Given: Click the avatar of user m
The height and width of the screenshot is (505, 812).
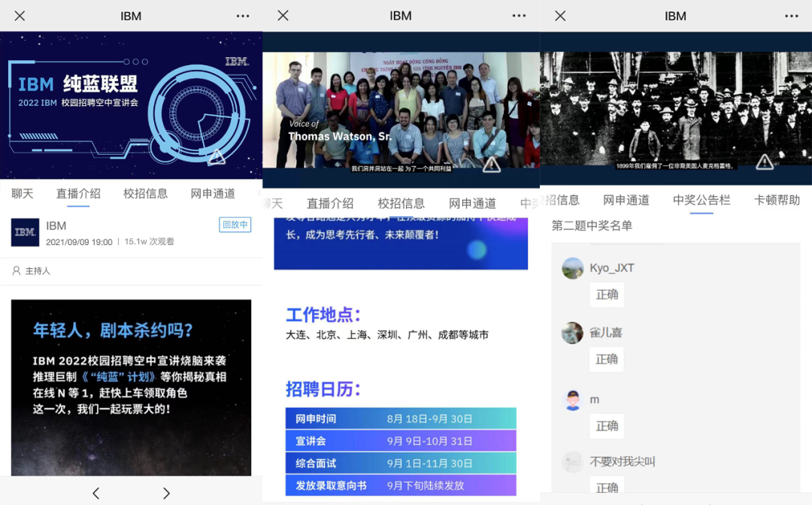Looking at the screenshot, I should click(x=573, y=400).
